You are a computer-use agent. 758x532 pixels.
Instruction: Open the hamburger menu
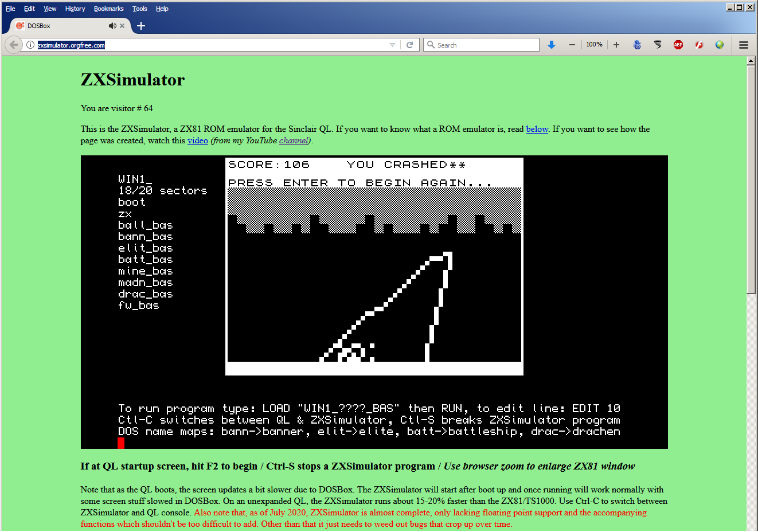coord(744,45)
